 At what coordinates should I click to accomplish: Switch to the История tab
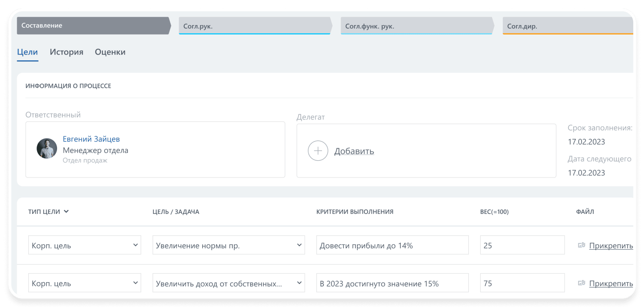tap(66, 52)
